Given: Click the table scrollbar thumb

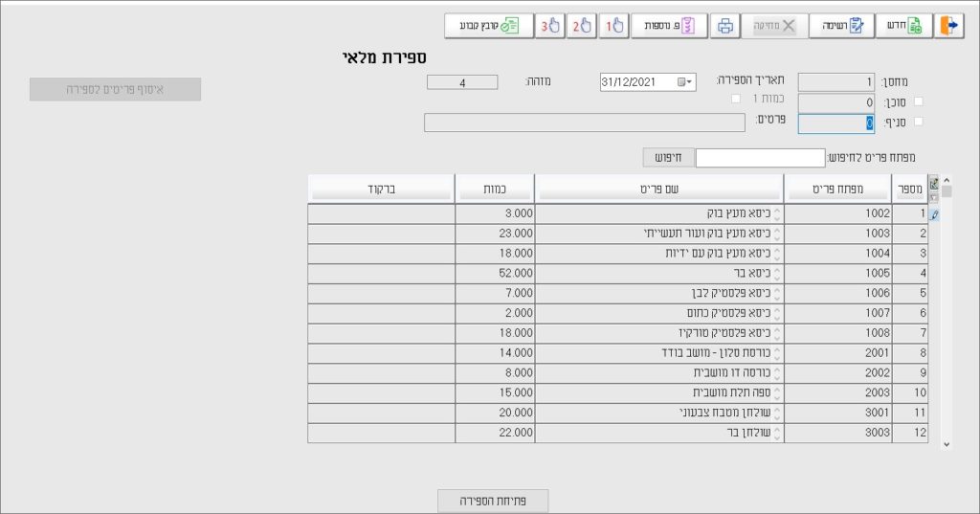Looking at the screenshot, I should [x=947, y=191].
